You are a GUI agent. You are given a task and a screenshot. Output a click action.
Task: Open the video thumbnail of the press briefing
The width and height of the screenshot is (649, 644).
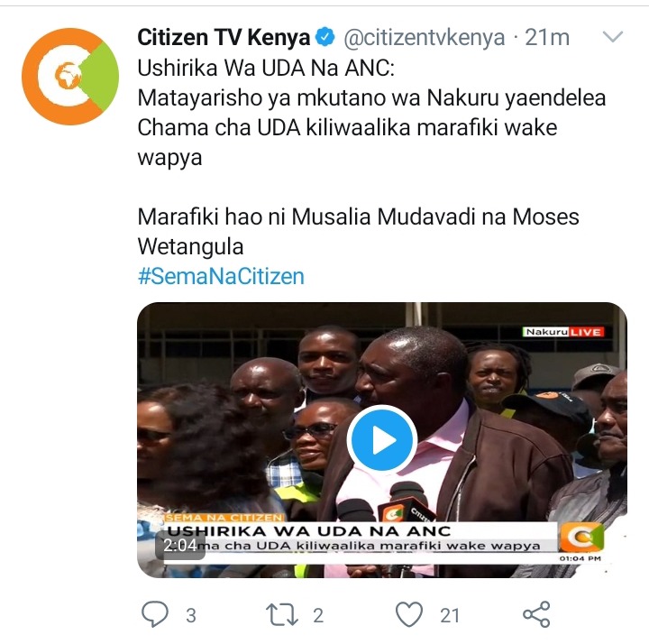click(382, 440)
